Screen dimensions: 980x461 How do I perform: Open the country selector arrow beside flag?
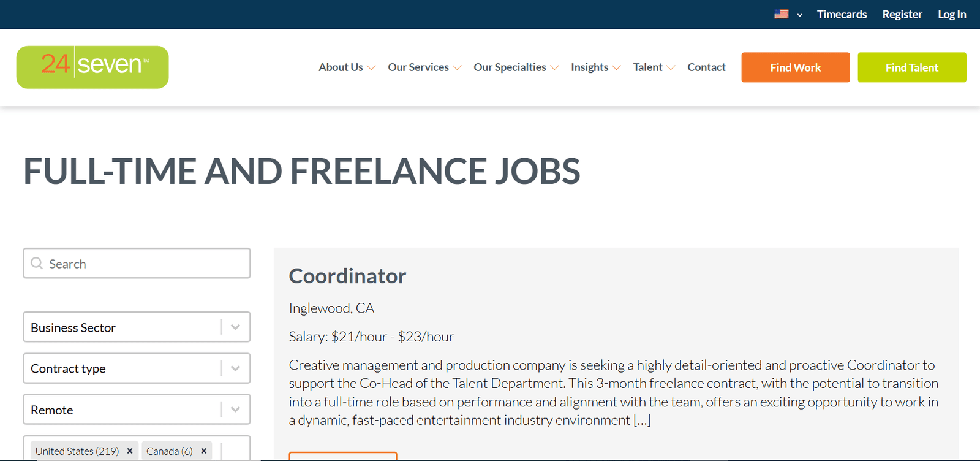[799, 15]
